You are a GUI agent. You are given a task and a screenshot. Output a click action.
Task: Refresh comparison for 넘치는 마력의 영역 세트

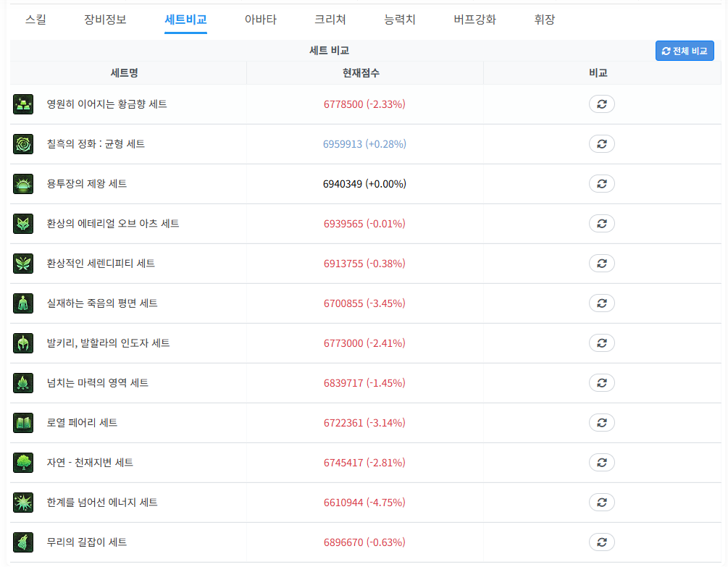[x=601, y=383]
